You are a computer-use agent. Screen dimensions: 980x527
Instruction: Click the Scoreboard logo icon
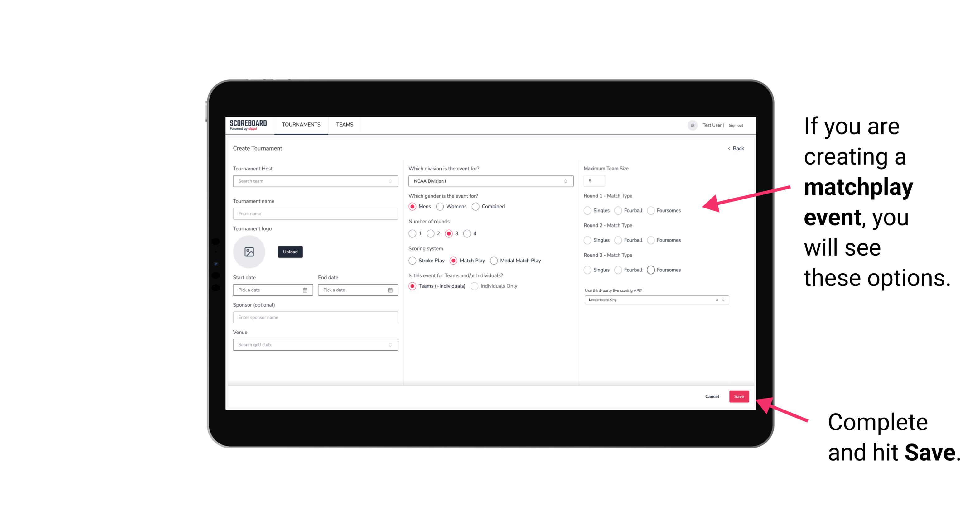click(x=249, y=125)
